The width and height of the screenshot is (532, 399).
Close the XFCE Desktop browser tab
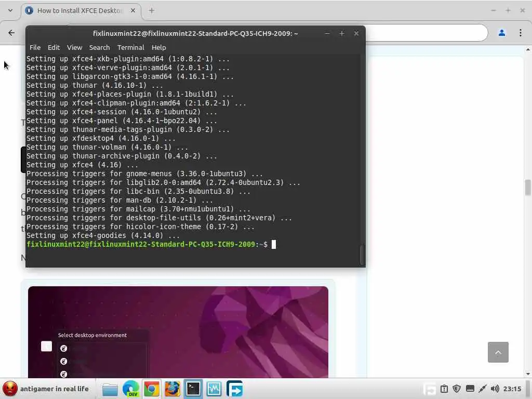click(x=133, y=10)
